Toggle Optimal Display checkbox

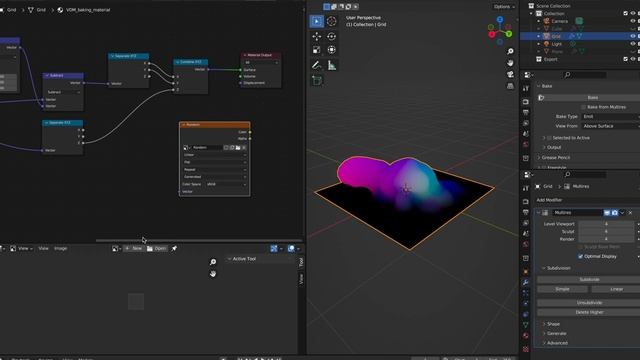(580, 256)
